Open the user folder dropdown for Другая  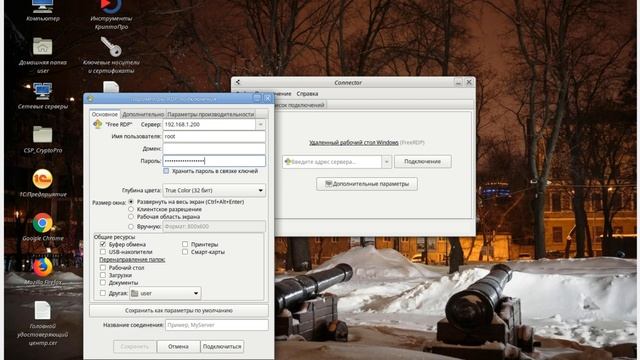[x=165, y=293]
